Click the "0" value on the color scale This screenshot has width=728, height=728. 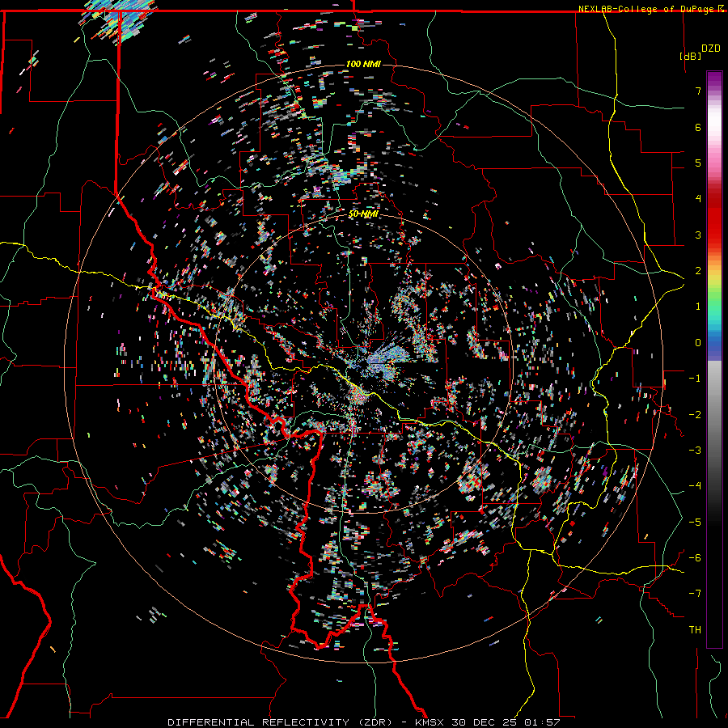[698, 343]
